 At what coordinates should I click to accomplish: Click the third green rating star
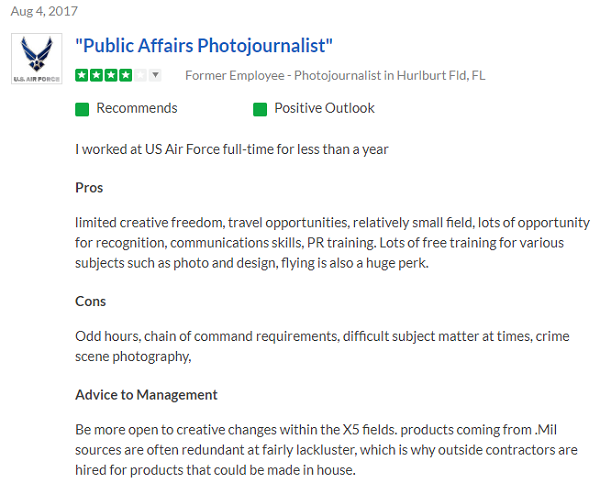tap(109, 75)
